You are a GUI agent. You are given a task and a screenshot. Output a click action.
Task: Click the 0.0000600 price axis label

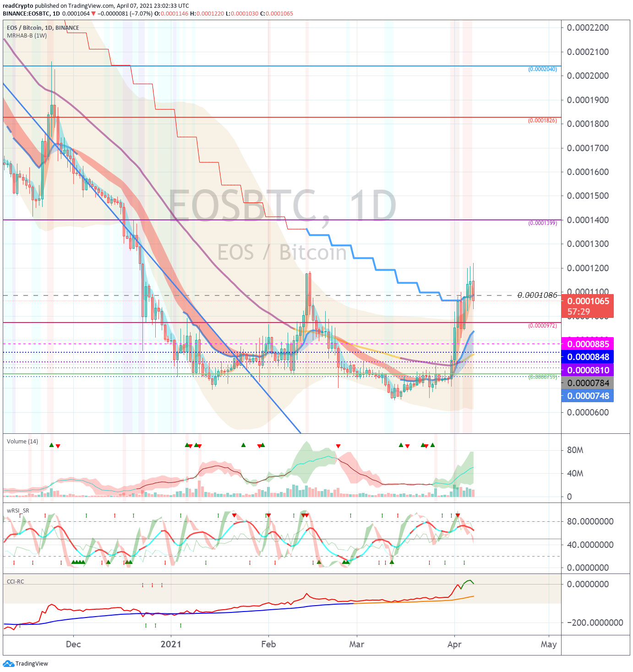click(x=588, y=412)
